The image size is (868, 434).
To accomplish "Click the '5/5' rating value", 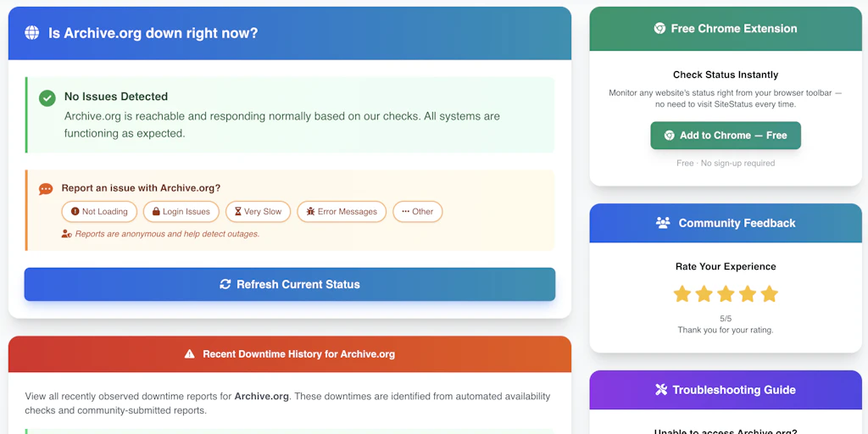I will click(726, 319).
